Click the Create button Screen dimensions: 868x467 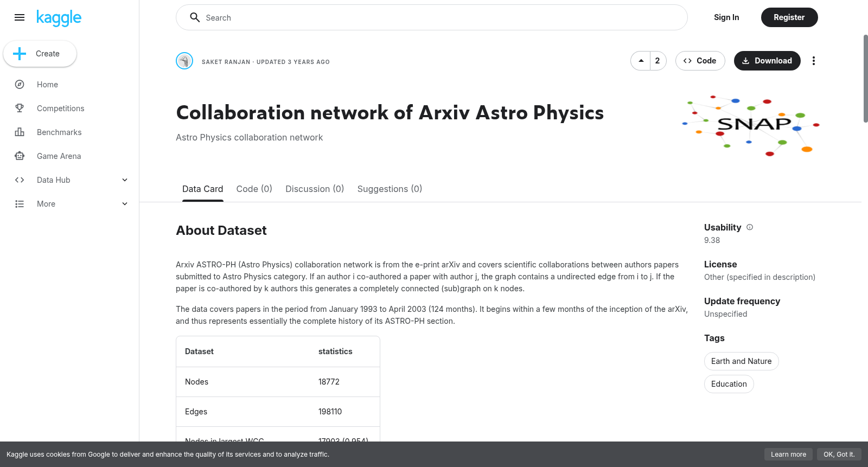(40, 54)
